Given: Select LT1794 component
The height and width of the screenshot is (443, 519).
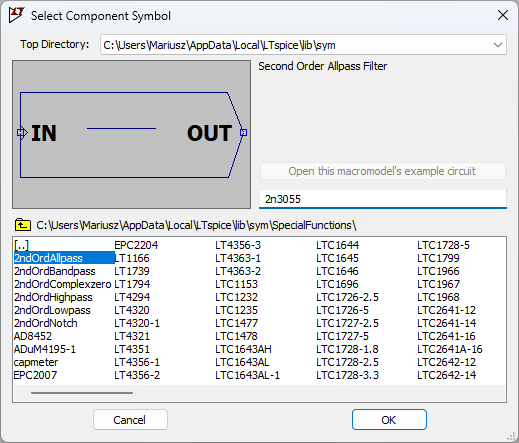Looking at the screenshot, I should (x=132, y=284).
